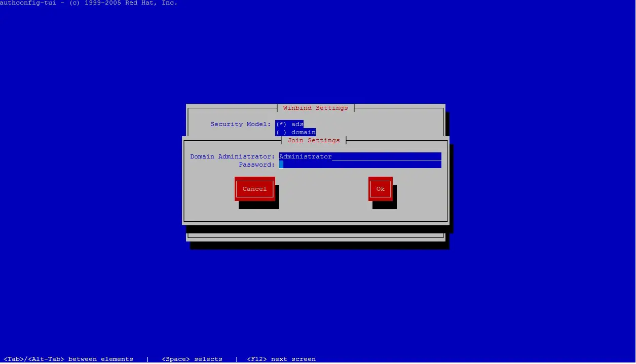The height and width of the screenshot is (364, 636).
Task: Click the Ok button in Join Settings
Action: 380,189
